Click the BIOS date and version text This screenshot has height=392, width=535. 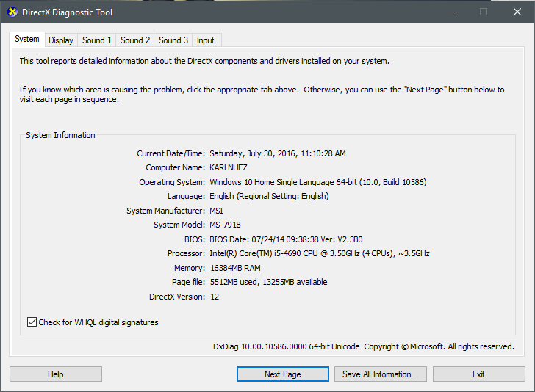(284, 239)
